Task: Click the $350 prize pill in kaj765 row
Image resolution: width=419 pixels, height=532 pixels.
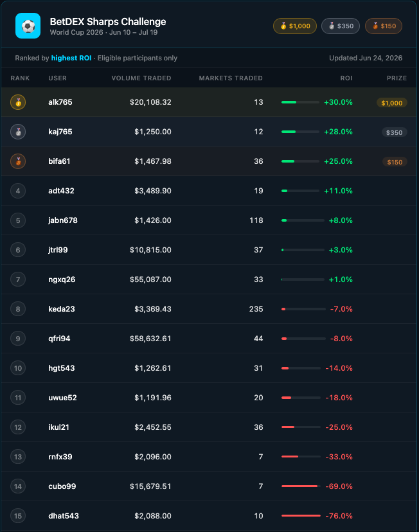Action: click(x=394, y=132)
